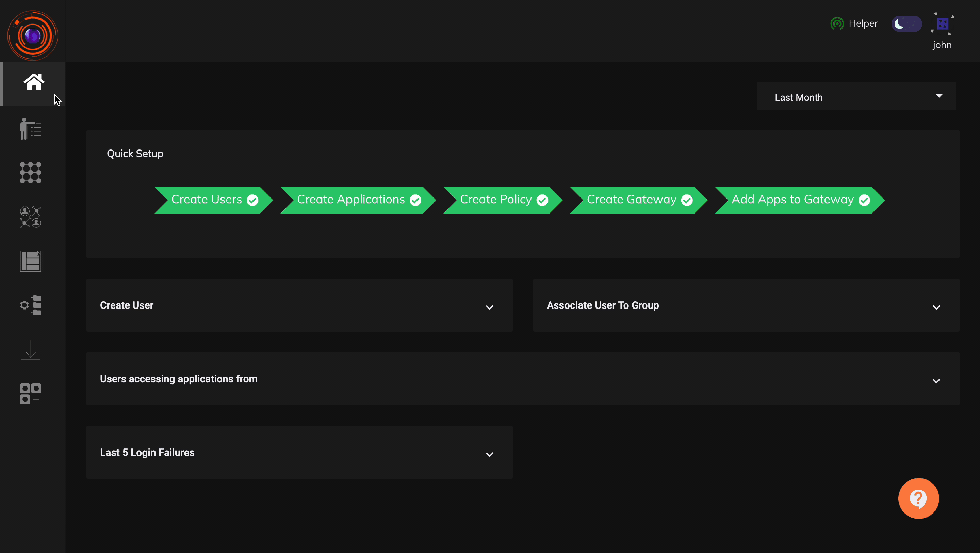Toggle dark mode switch

click(906, 23)
